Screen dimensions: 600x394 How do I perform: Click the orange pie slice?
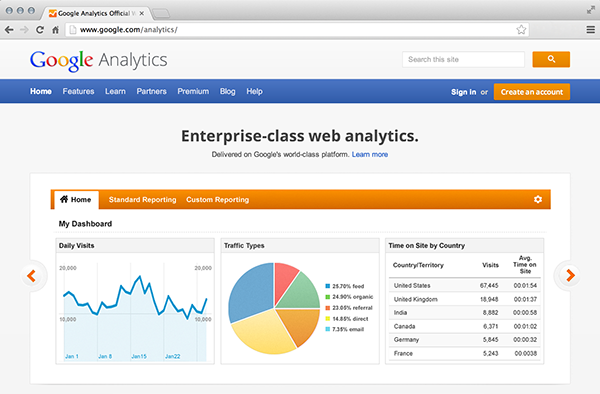point(302,324)
